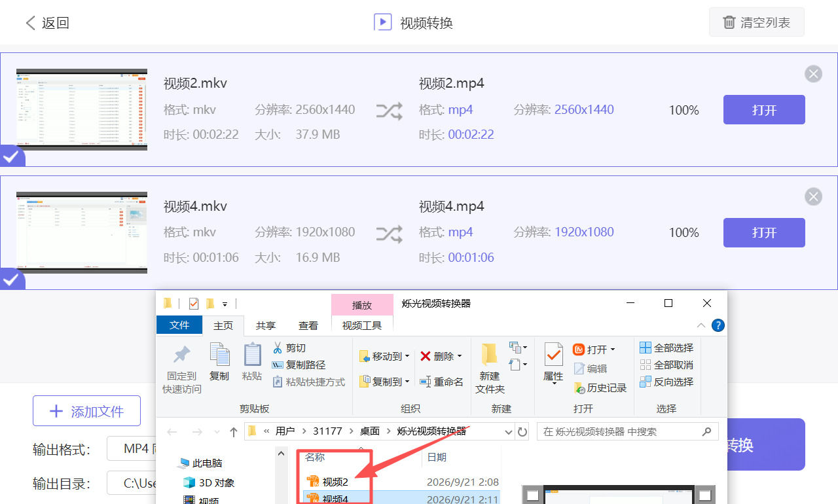Image resolution: width=838 pixels, height=504 pixels.
Task: Click Clear list (清空列表) button
Action: (x=757, y=23)
